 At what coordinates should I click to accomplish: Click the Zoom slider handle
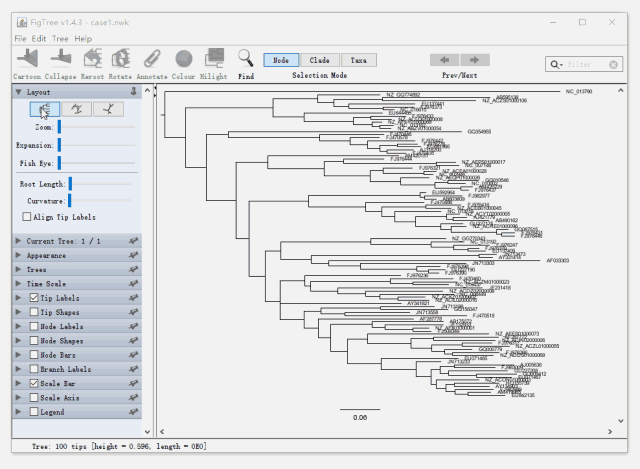(x=59, y=127)
